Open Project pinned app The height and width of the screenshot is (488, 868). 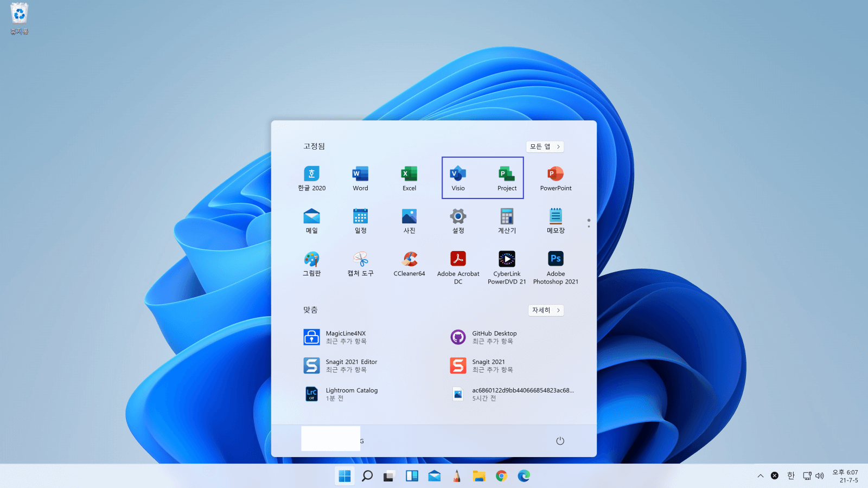click(x=507, y=178)
